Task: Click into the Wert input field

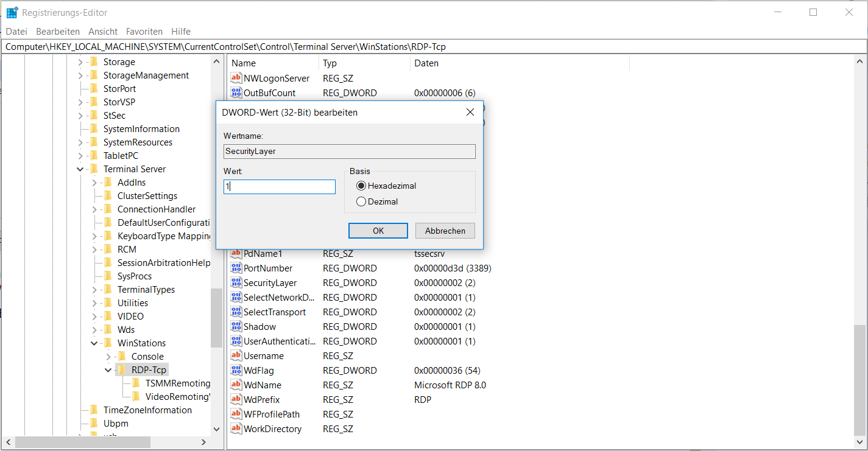Action: (280, 187)
